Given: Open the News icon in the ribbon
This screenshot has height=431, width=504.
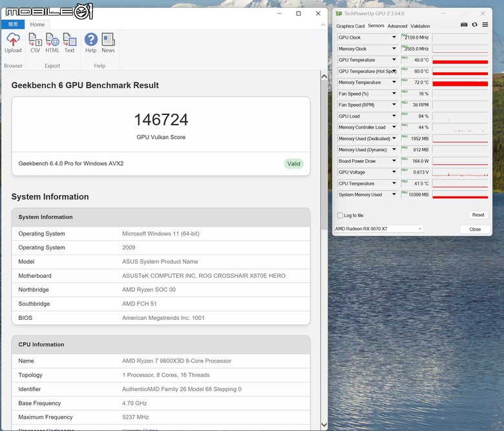Looking at the screenshot, I should (x=108, y=39).
